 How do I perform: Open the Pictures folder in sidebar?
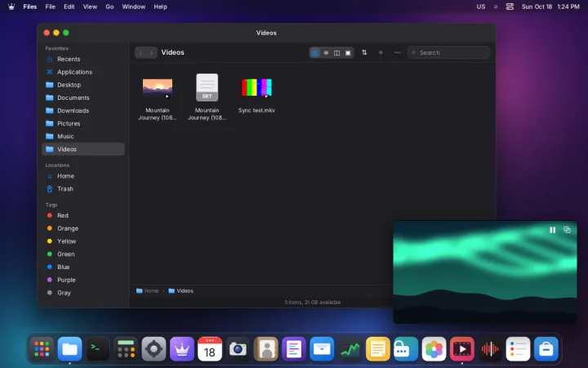pos(82,123)
